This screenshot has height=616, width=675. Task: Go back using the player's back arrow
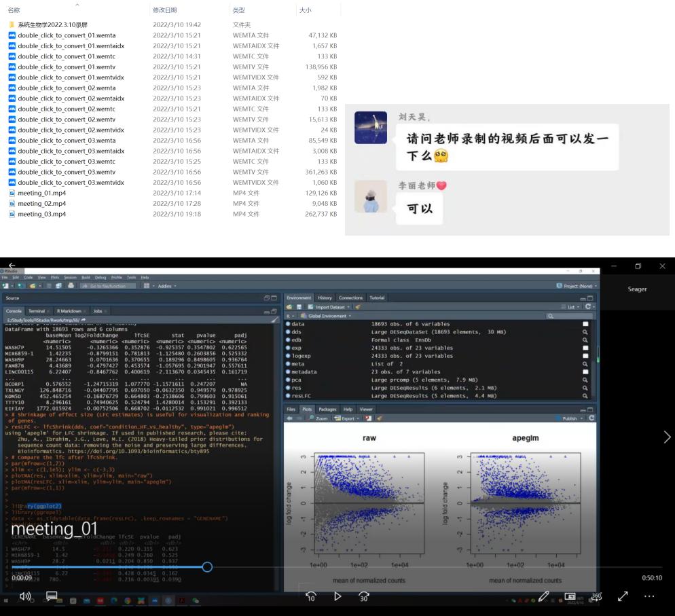12,266
